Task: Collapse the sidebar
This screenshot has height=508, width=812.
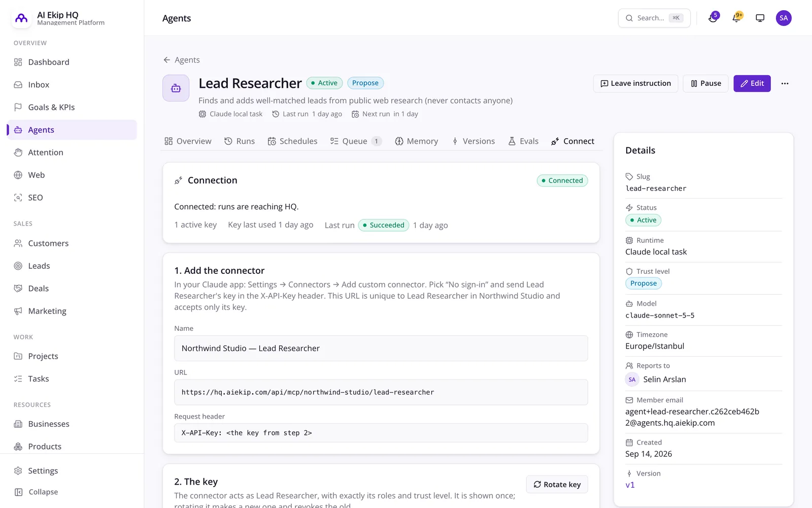Action: tap(72, 492)
